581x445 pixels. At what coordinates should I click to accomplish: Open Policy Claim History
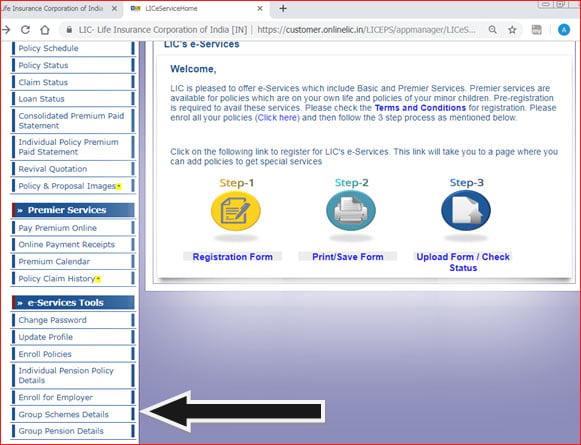[73, 279]
